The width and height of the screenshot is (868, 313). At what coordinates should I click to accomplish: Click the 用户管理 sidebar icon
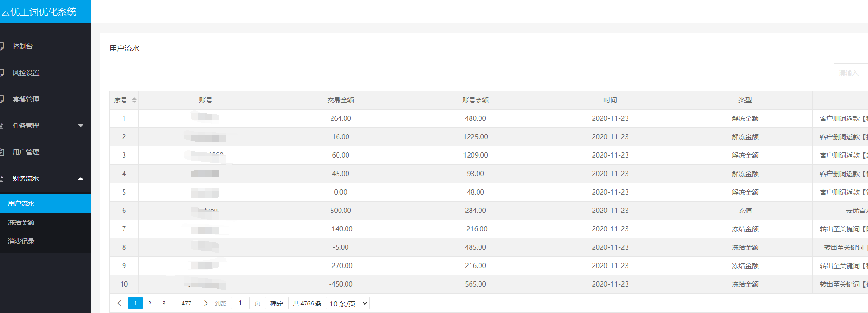[2, 152]
